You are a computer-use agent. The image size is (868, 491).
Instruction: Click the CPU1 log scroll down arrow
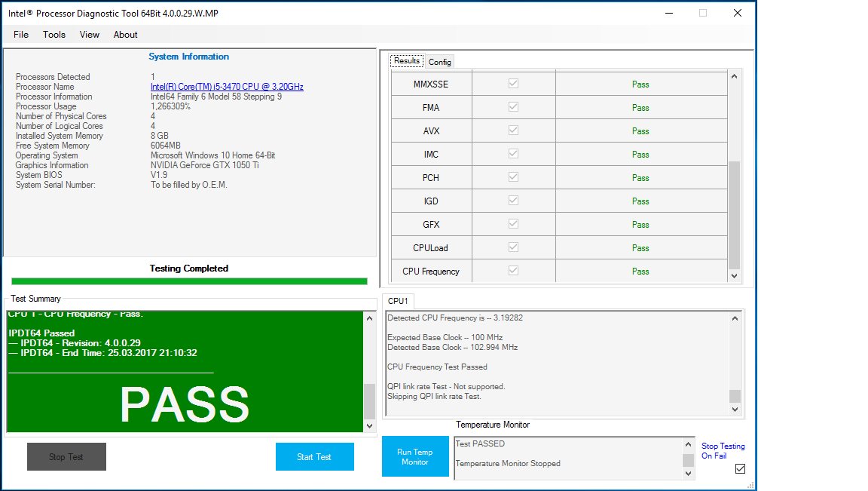[735, 410]
